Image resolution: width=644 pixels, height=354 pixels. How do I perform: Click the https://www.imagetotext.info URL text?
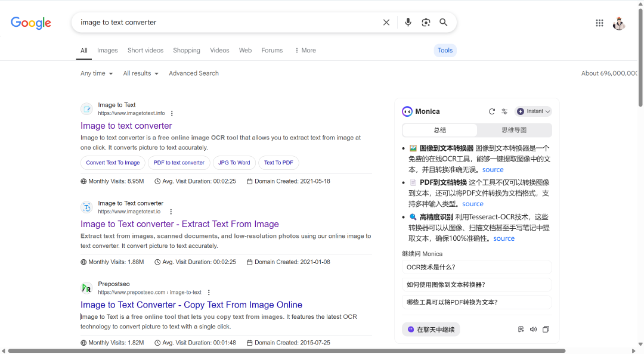coord(131,113)
